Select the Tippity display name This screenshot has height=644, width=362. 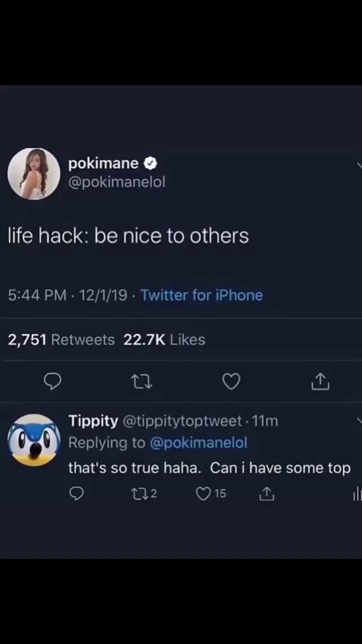point(93,420)
